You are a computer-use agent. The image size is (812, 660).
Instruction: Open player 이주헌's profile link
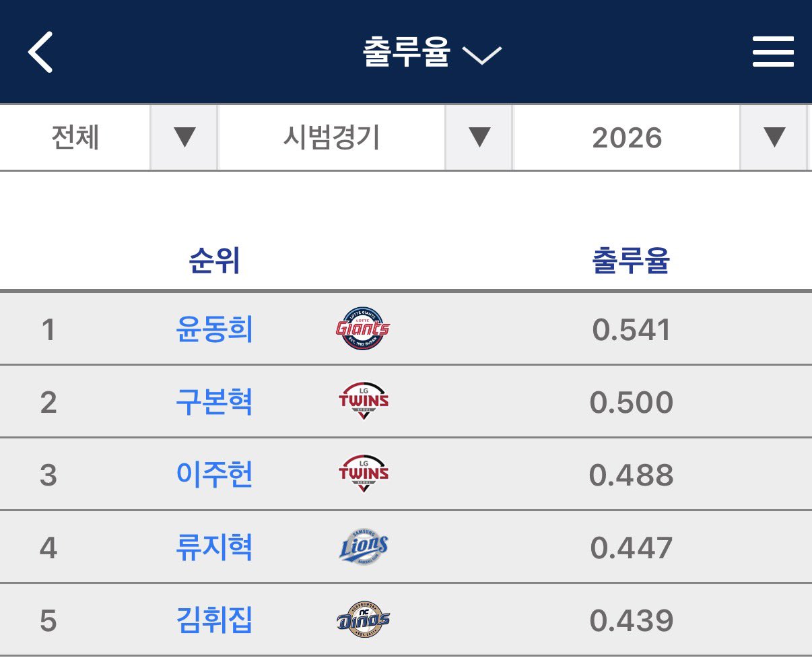[x=214, y=475]
